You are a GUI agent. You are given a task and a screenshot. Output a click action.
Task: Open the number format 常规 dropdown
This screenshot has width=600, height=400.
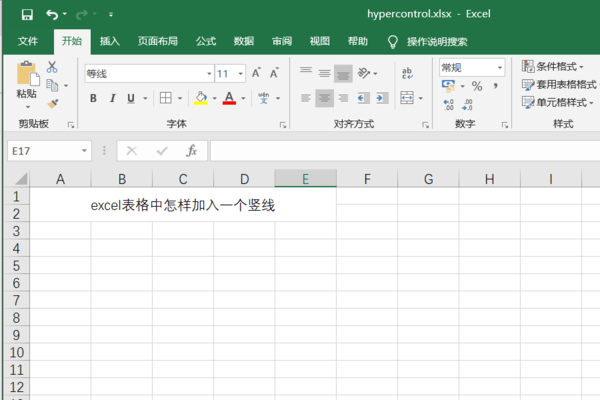499,68
